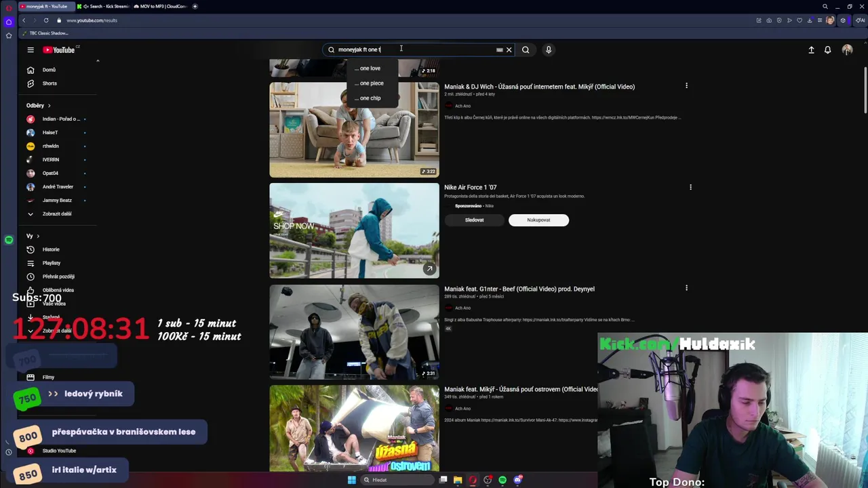The height and width of the screenshot is (488, 868).
Task: Open options for Maniak Beef video
Action: (x=686, y=288)
